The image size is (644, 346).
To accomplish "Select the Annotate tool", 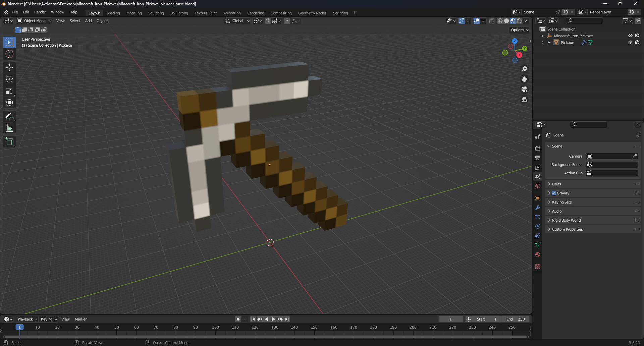I will 9,116.
